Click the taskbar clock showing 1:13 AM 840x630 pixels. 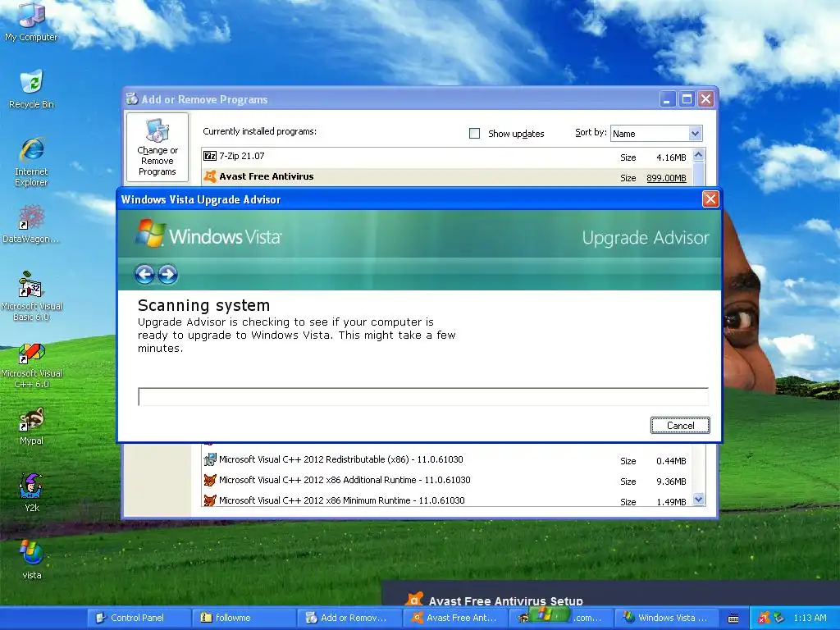coord(810,618)
